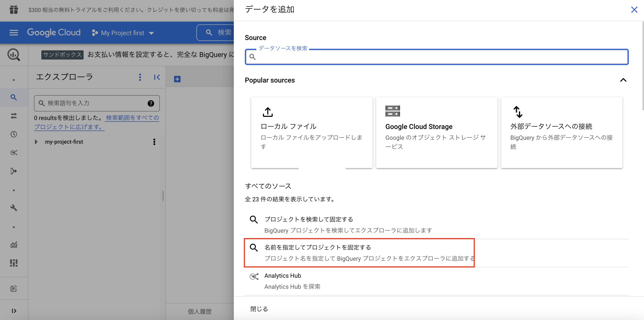The image size is (644, 320).
Task: Add a new query tab with plus
Action: point(177,79)
